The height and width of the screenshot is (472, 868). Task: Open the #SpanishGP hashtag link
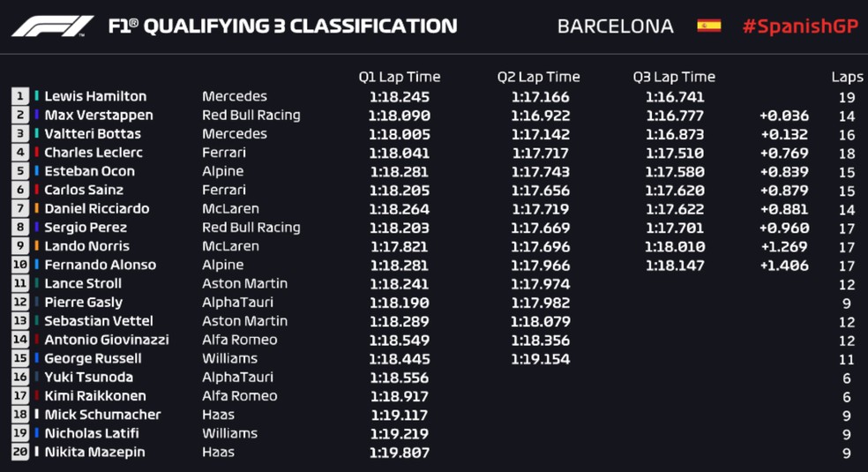coord(800,26)
